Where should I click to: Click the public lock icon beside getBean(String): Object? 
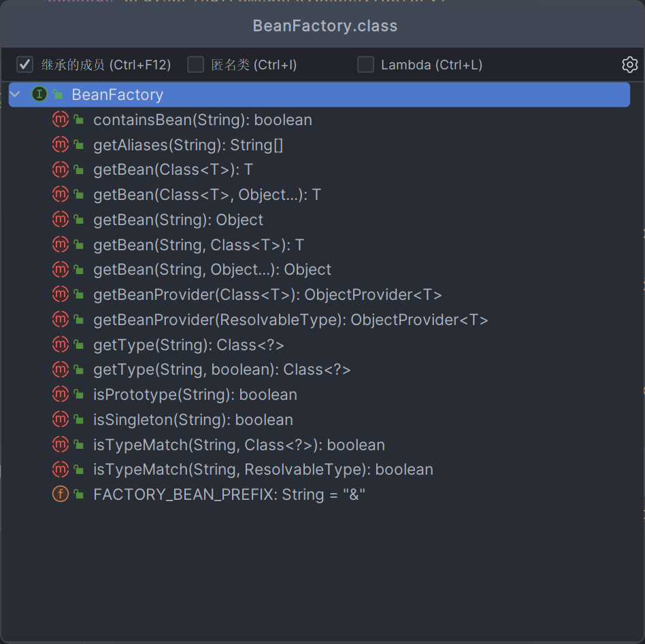click(x=79, y=220)
